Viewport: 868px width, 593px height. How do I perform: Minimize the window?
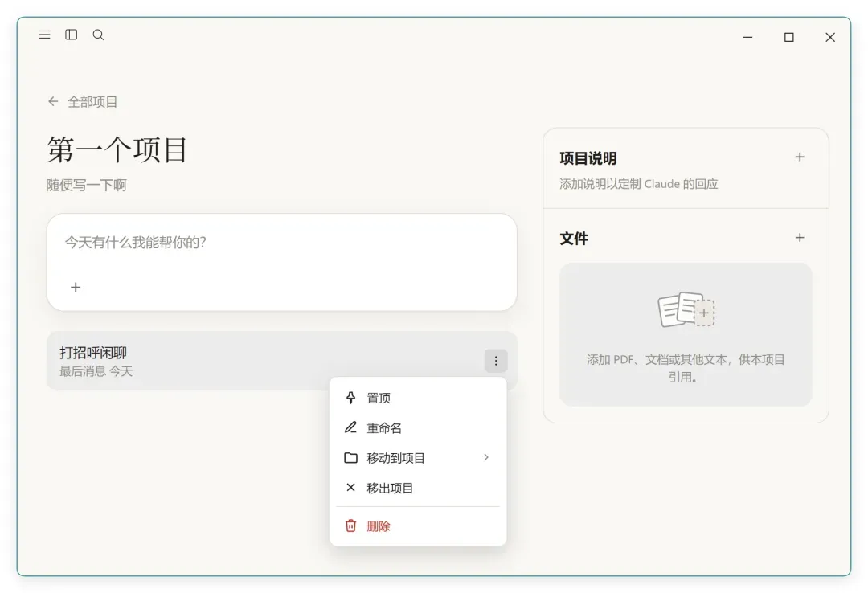(x=748, y=37)
